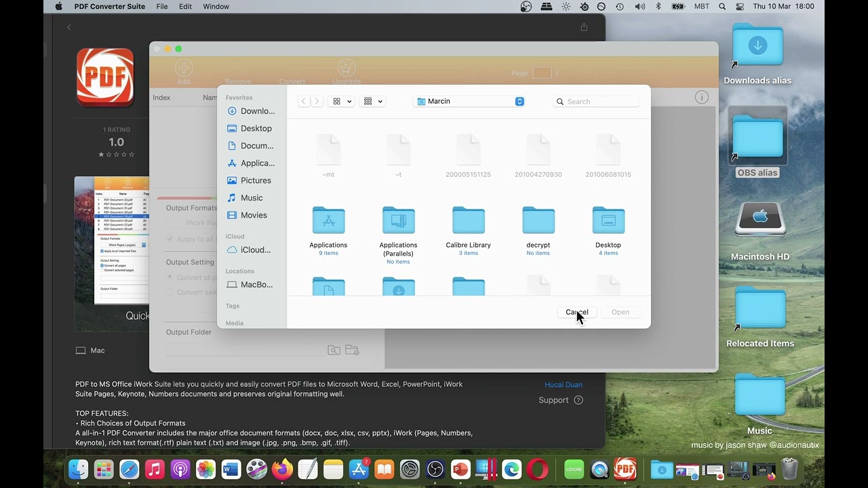
Task: Select the Convert all pages radio button
Action: [170, 277]
